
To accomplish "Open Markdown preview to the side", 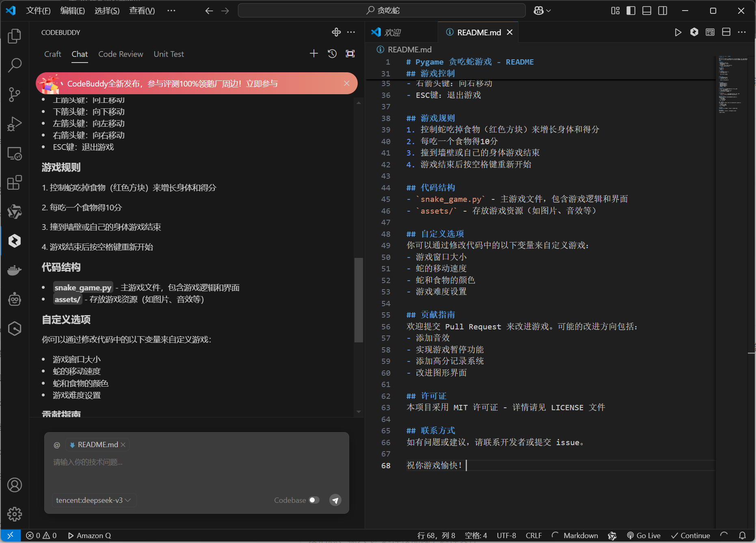I will click(710, 32).
